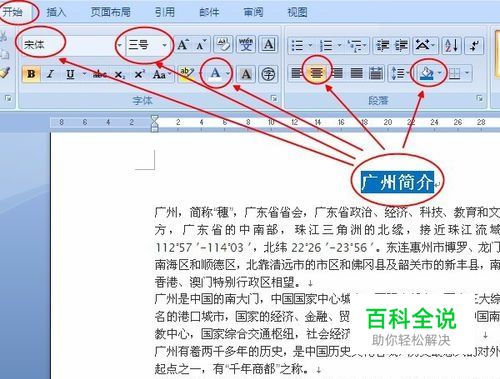Grow font size

coord(183,45)
